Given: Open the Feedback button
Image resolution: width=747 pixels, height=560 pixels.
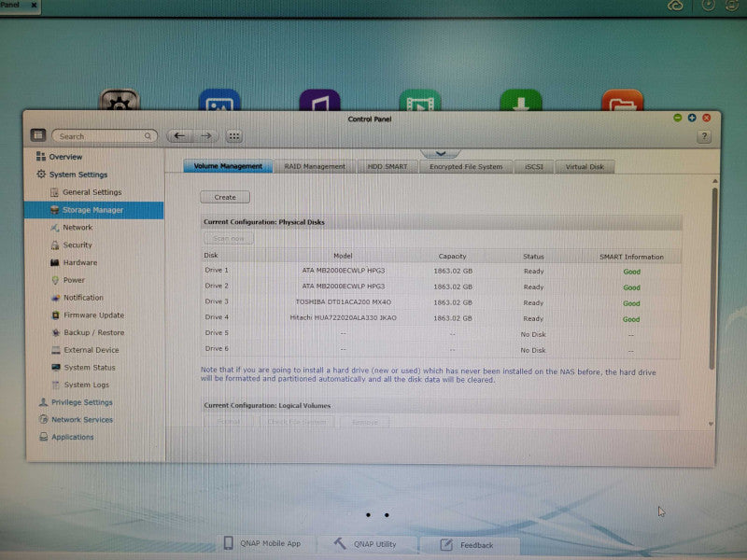Looking at the screenshot, I should (x=468, y=545).
